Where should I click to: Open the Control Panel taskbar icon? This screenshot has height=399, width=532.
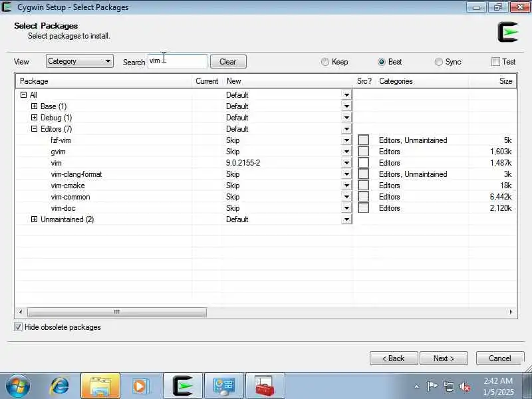pyautogui.click(x=224, y=386)
